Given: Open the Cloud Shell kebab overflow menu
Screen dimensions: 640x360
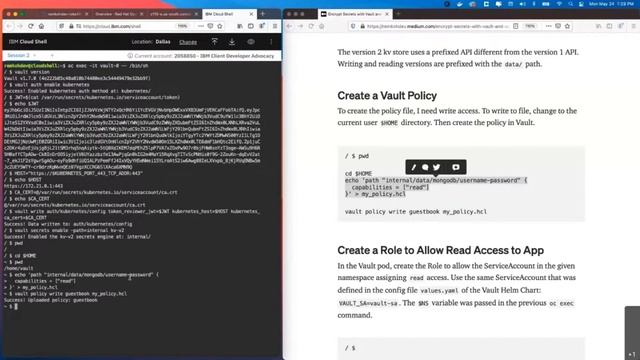Looking at the screenshot, I should click(271, 42).
